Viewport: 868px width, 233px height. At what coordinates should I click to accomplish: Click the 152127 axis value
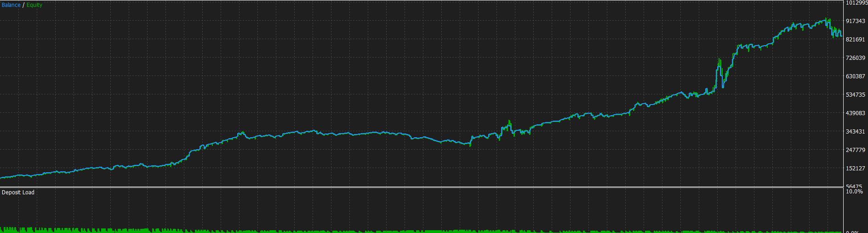[x=856, y=169]
